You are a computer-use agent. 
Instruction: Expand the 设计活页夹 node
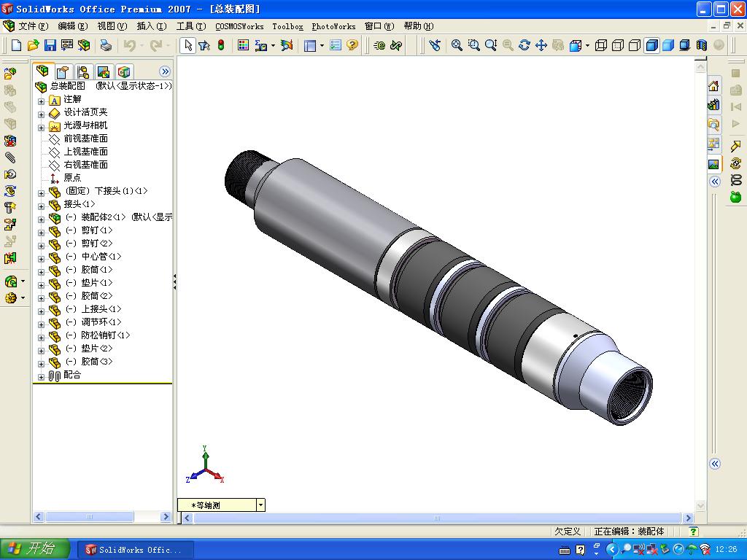pos(41,114)
